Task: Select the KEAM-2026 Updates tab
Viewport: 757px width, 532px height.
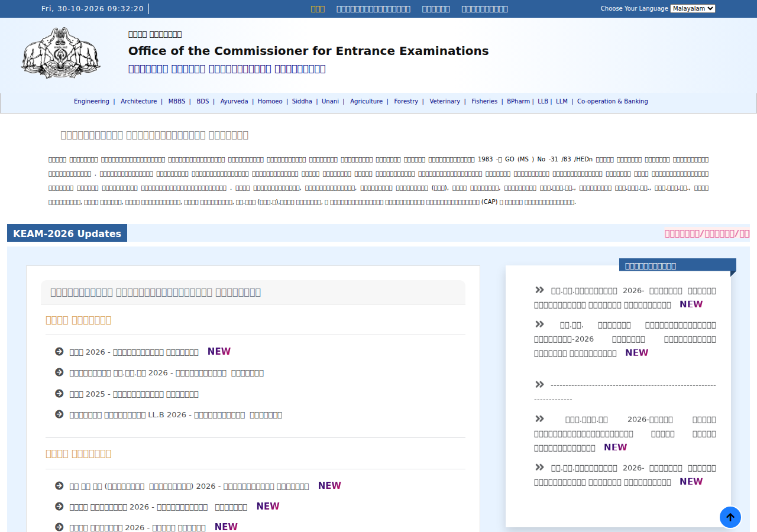Action: coord(67,233)
